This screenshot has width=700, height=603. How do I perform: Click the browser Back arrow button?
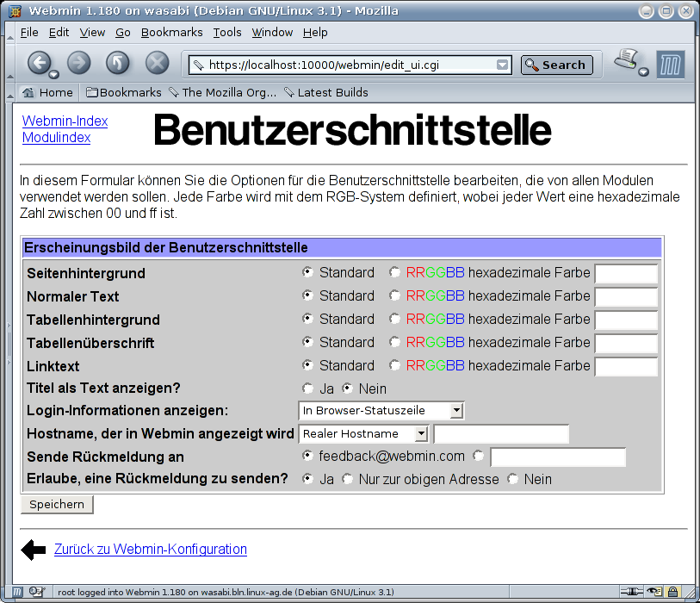click(x=39, y=63)
